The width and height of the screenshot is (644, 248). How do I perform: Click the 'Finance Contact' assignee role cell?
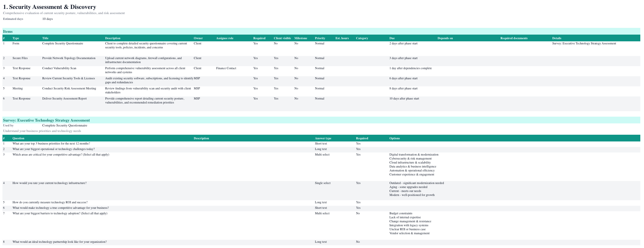pos(226,68)
